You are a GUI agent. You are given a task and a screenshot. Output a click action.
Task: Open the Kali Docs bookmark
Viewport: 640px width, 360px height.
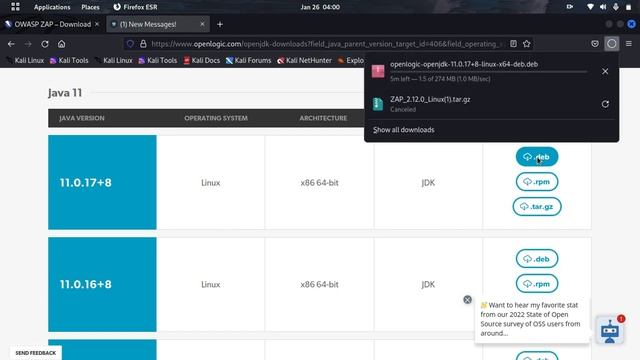201,60
